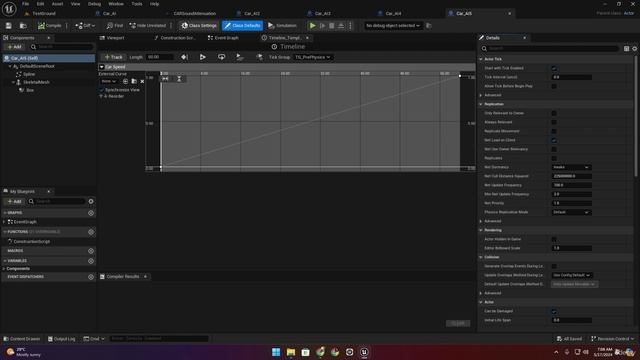Switch to the CARSoundAttenuation tab
The image size is (640, 360).
(x=194, y=13)
